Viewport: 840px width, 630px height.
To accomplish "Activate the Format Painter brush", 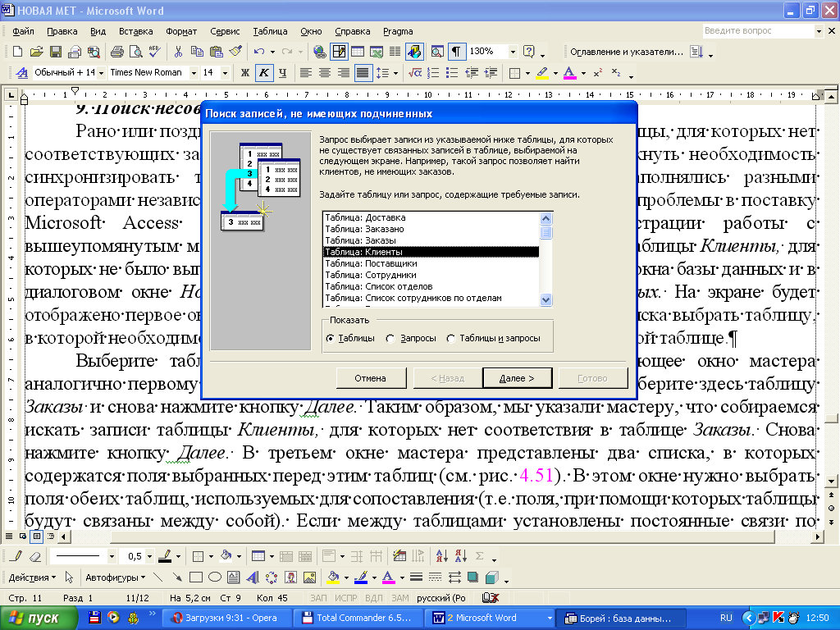I will [x=235, y=52].
